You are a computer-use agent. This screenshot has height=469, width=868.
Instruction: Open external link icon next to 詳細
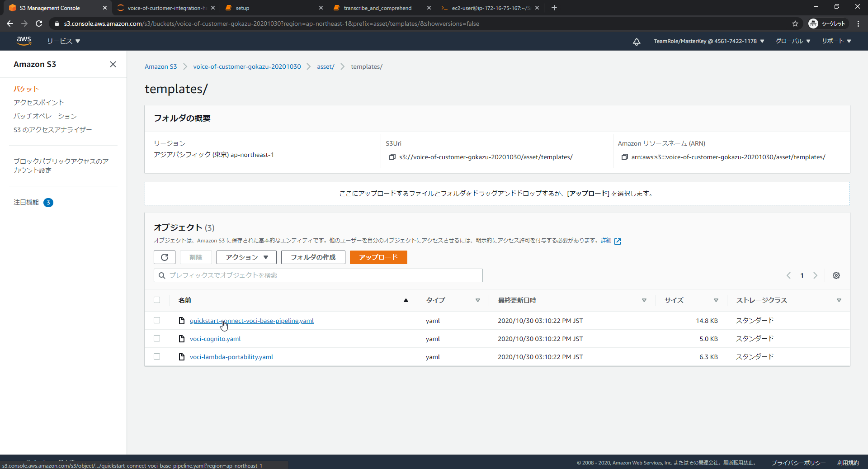click(x=618, y=241)
